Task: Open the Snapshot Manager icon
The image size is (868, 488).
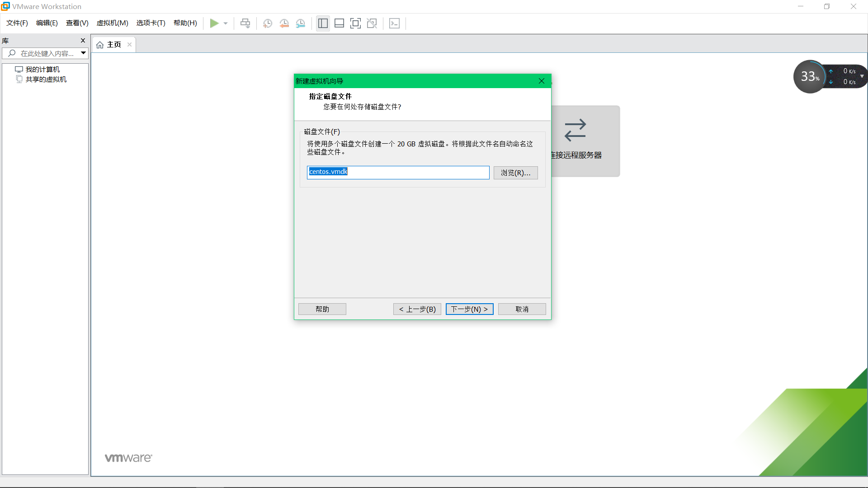Action: (301, 23)
